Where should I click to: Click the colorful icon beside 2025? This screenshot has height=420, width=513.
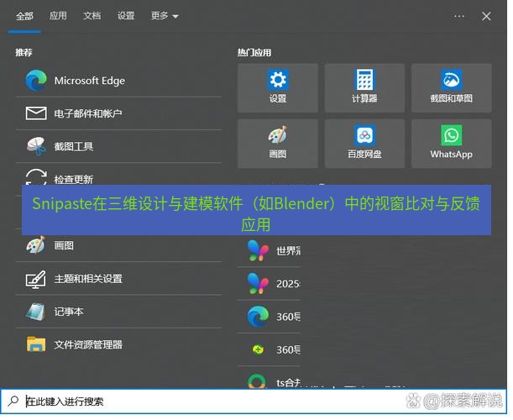click(x=258, y=283)
